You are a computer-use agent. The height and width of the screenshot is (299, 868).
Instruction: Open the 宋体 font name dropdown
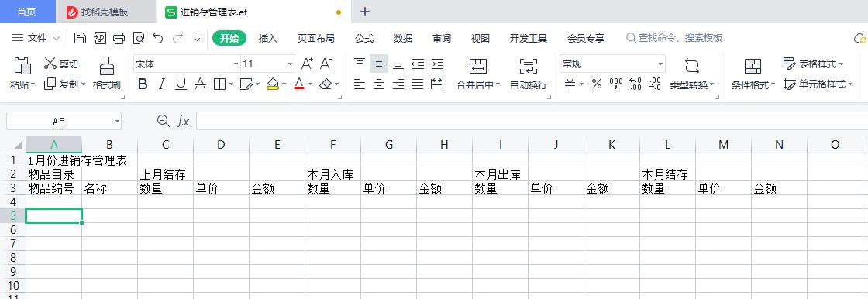[x=236, y=64]
